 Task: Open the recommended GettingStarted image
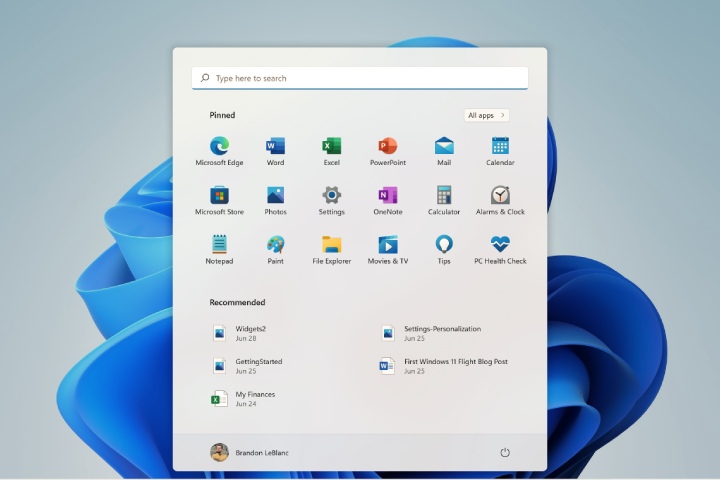[x=247, y=366]
